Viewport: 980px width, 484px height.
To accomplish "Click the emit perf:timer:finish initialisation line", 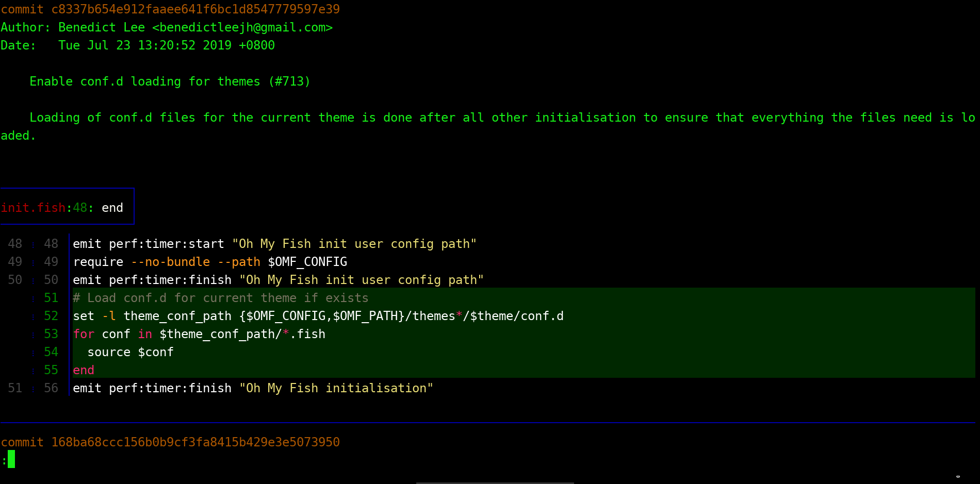I will coord(253,388).
